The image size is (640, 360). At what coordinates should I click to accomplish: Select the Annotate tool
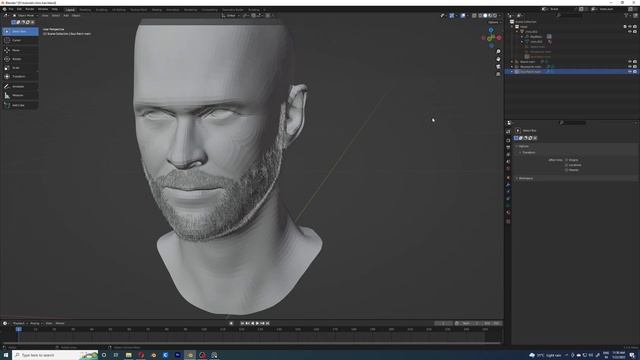coord(20,87)
